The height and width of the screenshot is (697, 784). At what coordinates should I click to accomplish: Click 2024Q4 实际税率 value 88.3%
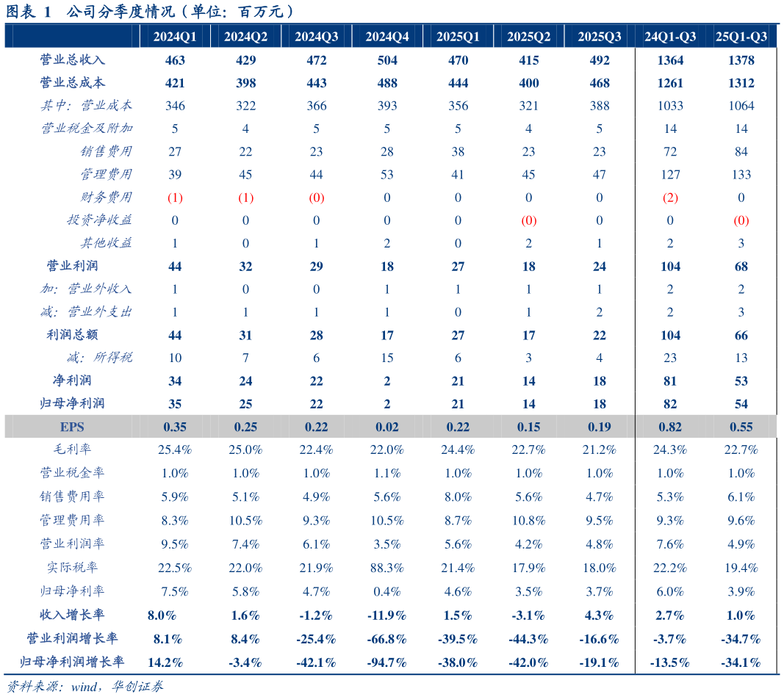click(387, 568)
